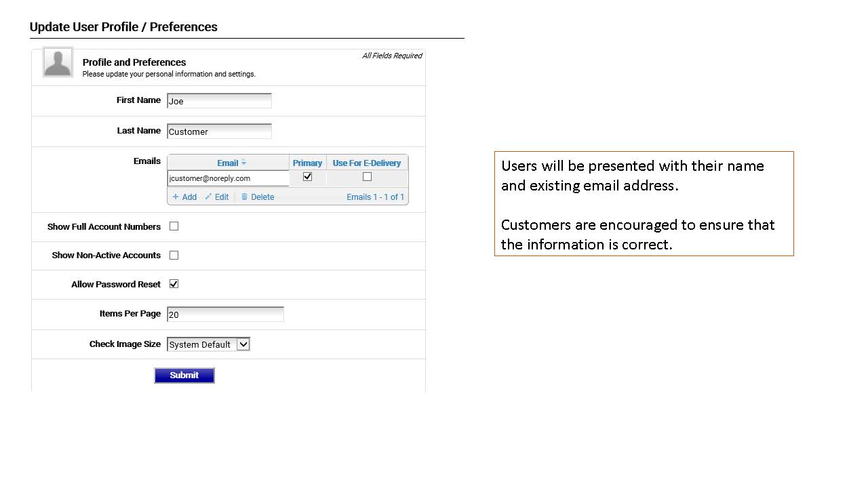Click the Add email plus icon
This screenshot has width=868, height=488.
(x=176, y=197)
